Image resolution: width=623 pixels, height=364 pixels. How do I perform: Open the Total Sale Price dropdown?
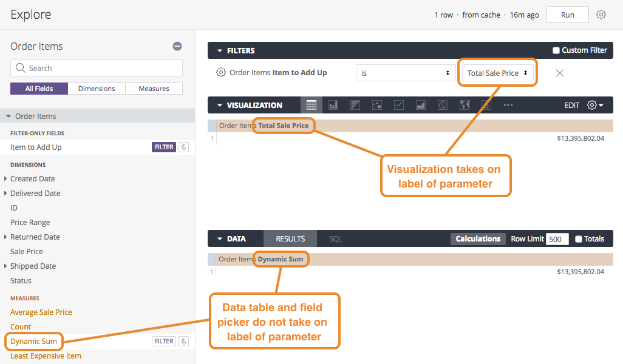(497, 73)
